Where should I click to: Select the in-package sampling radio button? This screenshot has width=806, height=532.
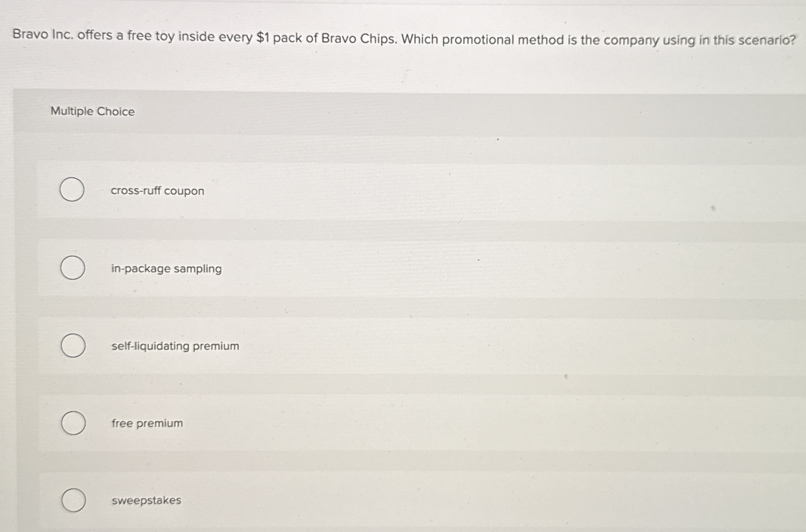(x=73, y=268)
